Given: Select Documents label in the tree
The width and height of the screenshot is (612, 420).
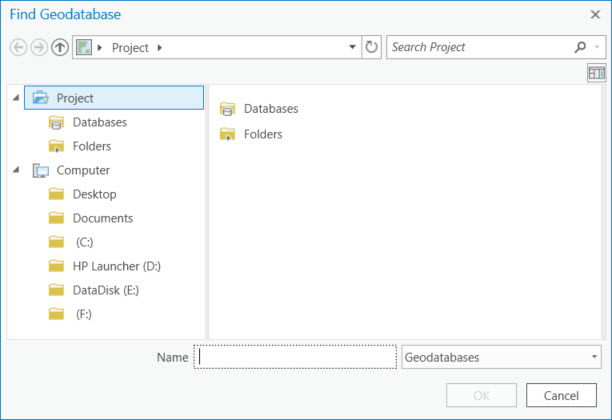Looking at the screenshot, I should pyautogui.click(x=103, y=218).
